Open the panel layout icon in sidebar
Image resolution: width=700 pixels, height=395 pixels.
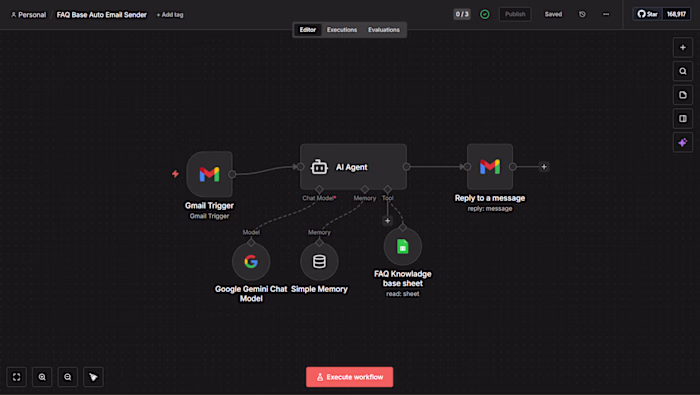(x=683, y=119)
